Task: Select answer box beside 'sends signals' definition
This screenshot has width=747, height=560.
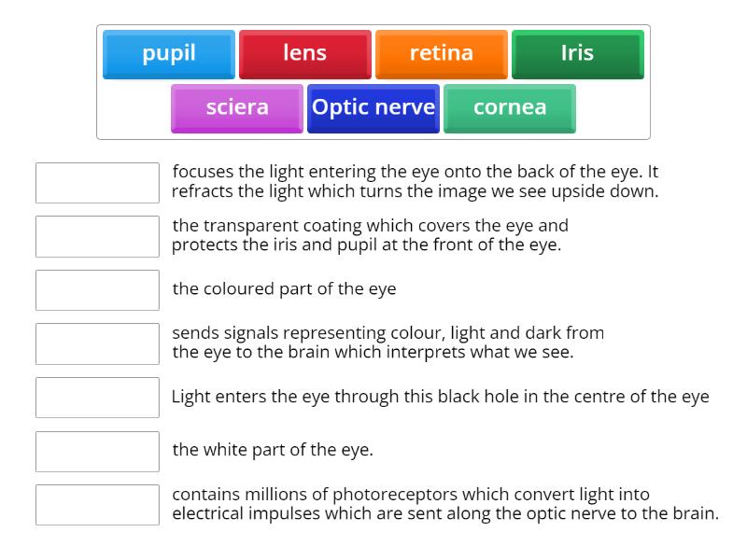Action: point(97,343)
